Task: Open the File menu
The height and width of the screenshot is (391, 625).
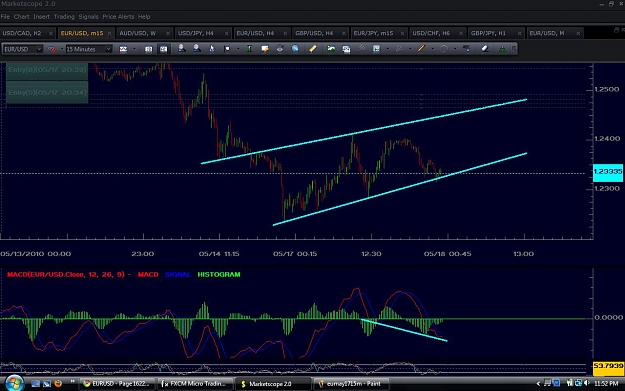Action: coord(5,17)
